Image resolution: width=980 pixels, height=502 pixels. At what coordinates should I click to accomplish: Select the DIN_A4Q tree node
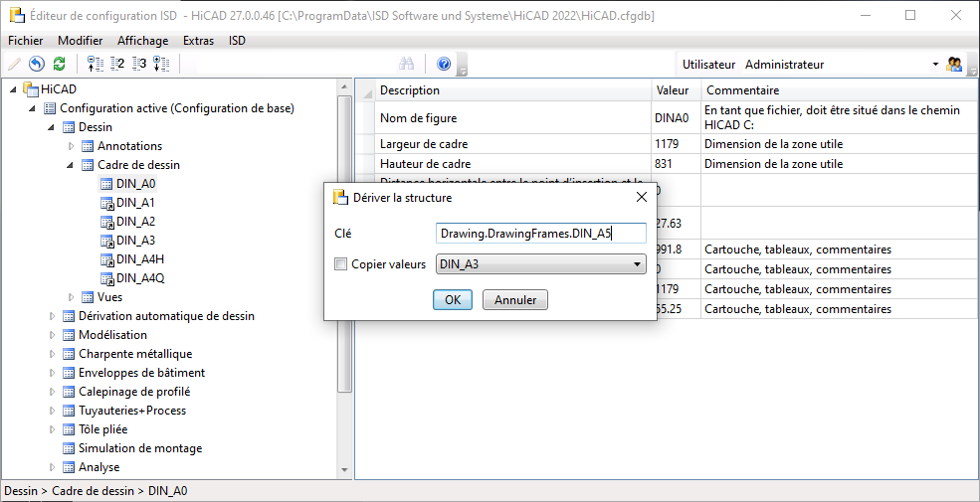tap(140, 278)
